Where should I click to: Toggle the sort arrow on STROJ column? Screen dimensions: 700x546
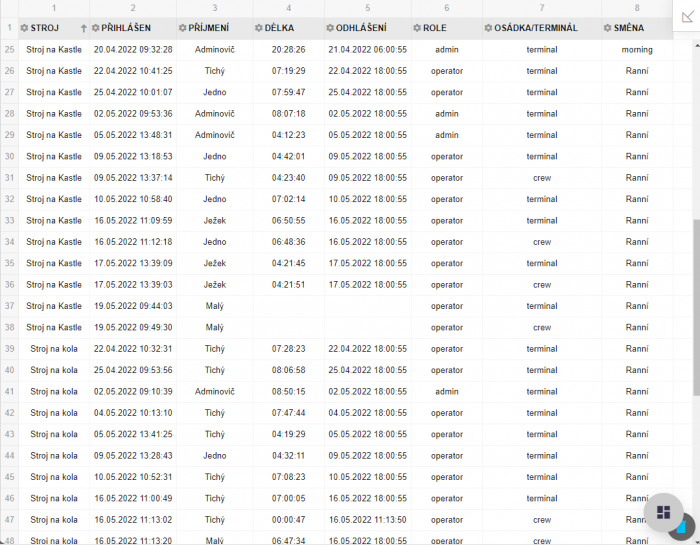pos(83,29)
